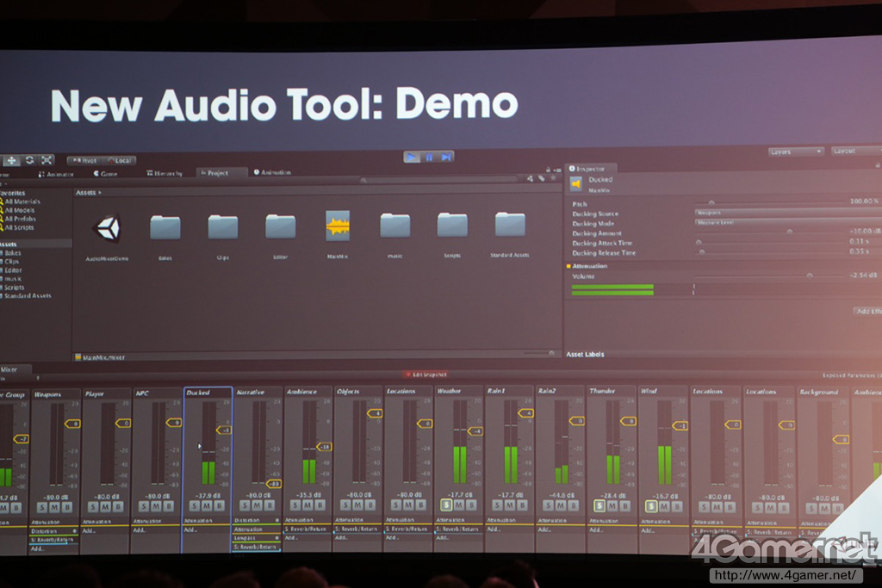Viewport: 882px width, 588px height.
Task: Select All Models favorite search
Action: (19, 210)
